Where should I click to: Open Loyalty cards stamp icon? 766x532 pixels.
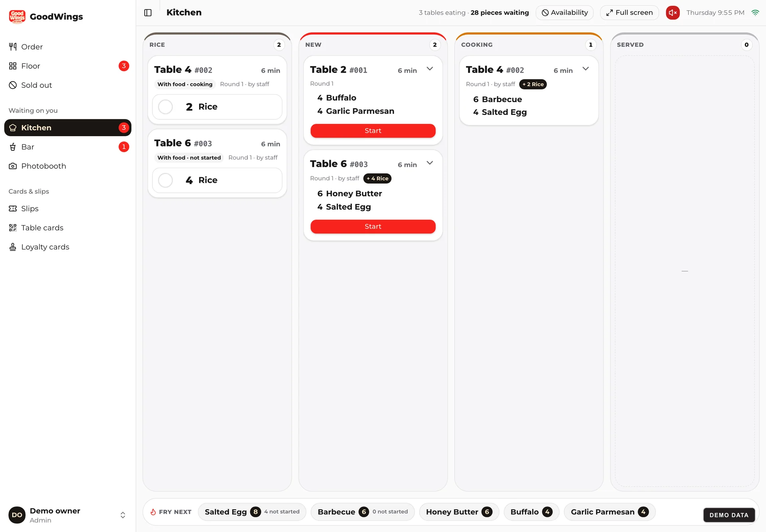coord(13,247)
